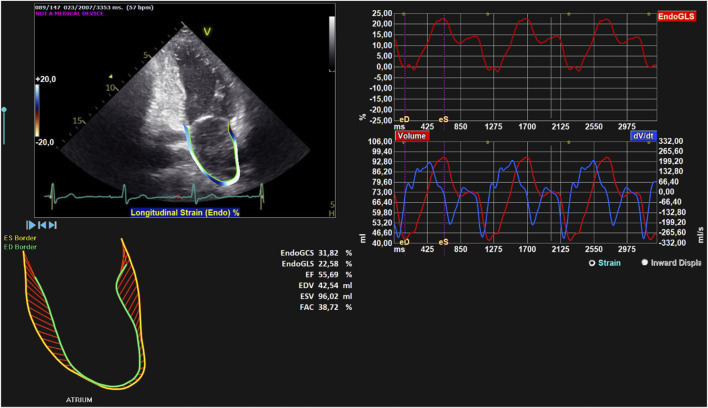Screen dimensions: 708x408
Task: Click the -20,0 color scale label
Action: (45, 142)
